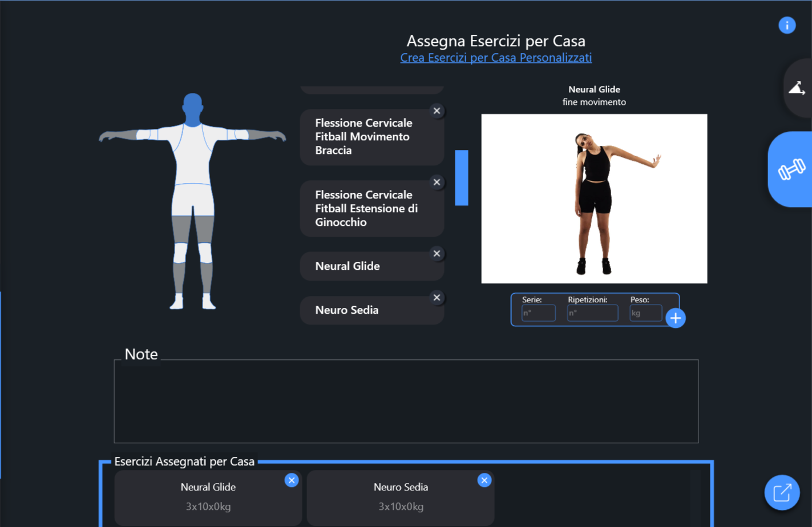
Task: Focus the Ripetizioni number field
Action: pos(592,313)
